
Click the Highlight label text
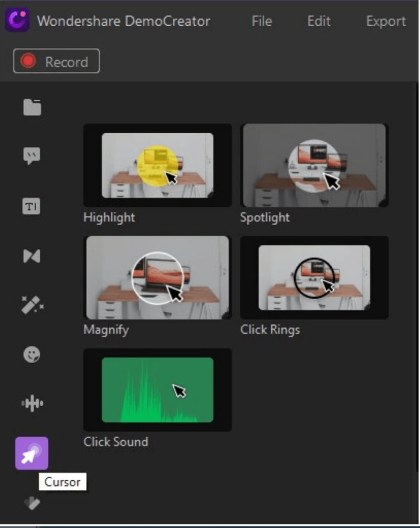coord(109,217)
